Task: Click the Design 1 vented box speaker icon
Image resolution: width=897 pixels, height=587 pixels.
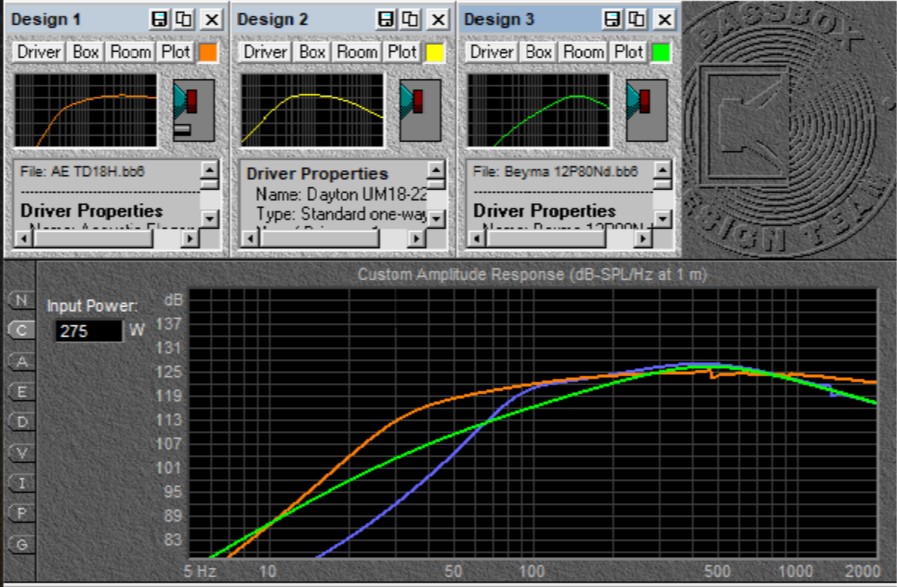Action: 194,110
